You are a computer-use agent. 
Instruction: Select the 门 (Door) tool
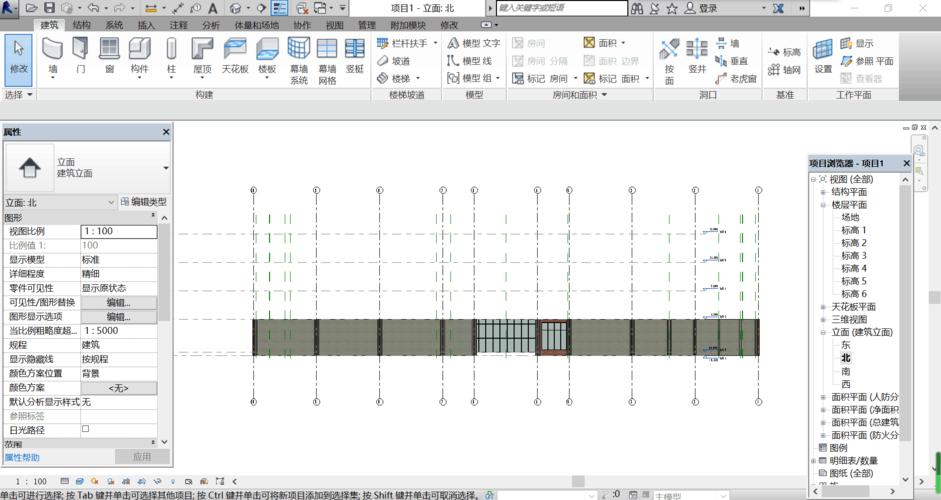[80, 55]
